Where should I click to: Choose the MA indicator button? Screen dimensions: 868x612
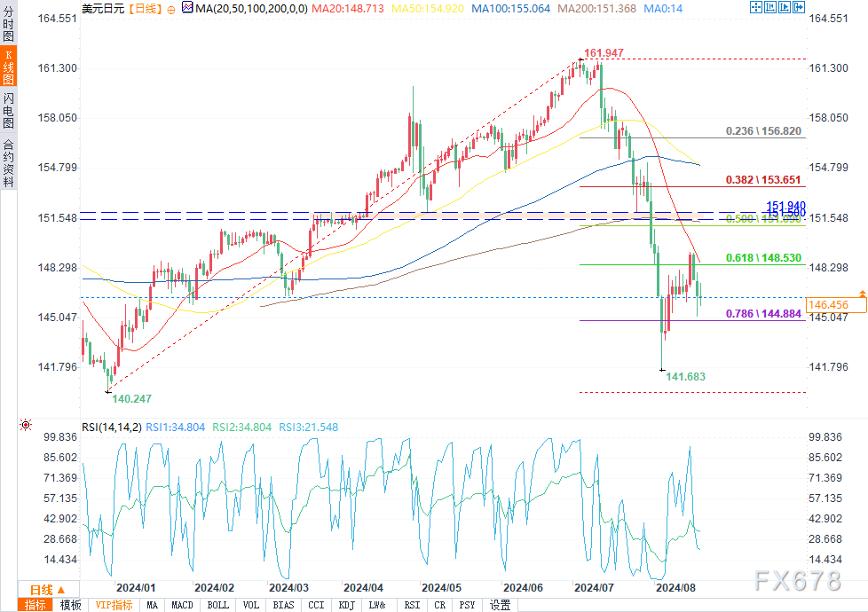(153, 605)
